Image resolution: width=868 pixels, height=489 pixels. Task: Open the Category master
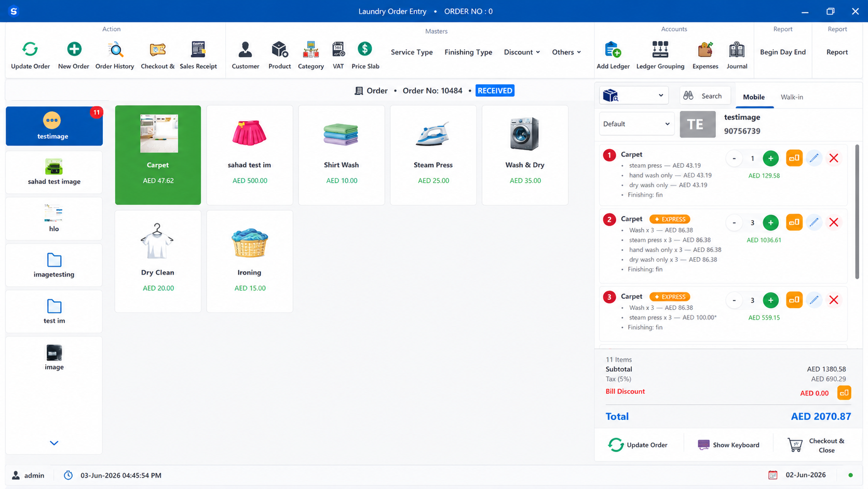point(311,56)
